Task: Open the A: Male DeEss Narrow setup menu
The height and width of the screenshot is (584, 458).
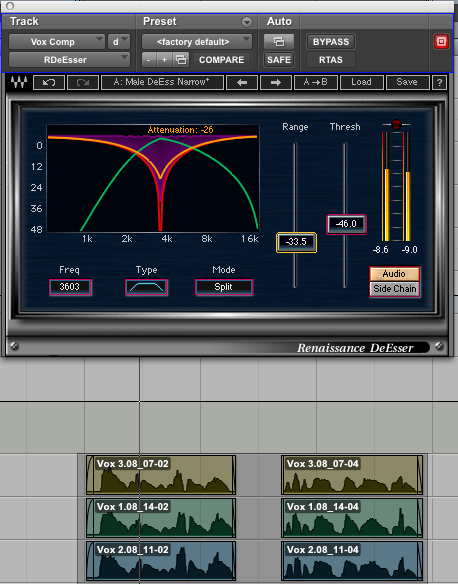Action: [x=162, y=82]
